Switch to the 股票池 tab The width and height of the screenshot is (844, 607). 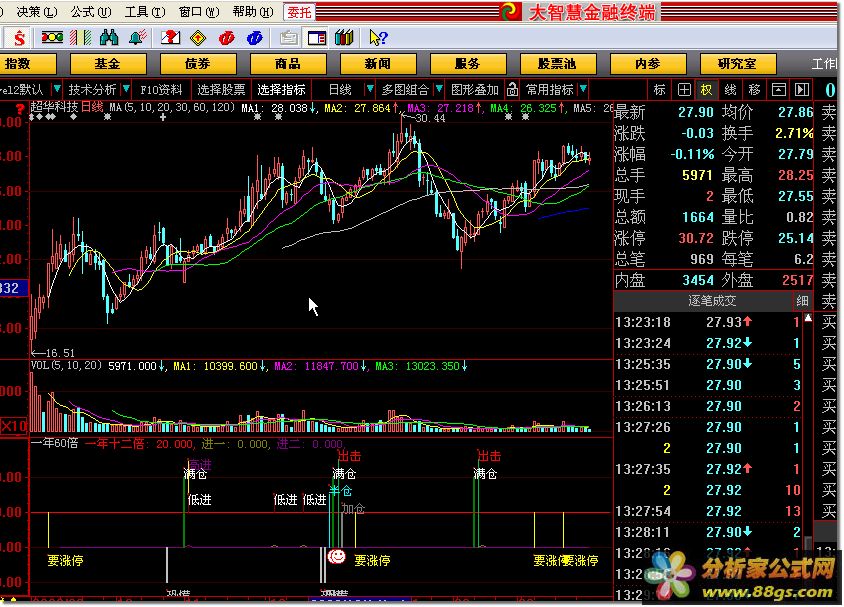[x=557, y=64]
